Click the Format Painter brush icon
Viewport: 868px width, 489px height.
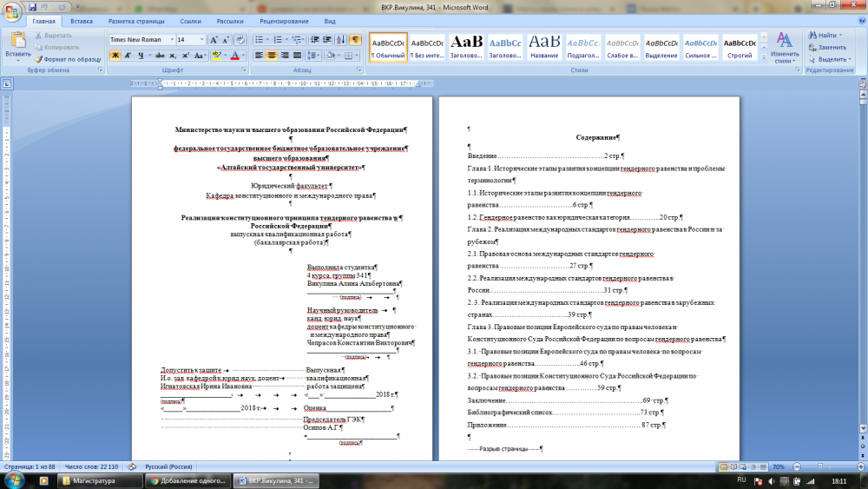[x=39, y=59]
